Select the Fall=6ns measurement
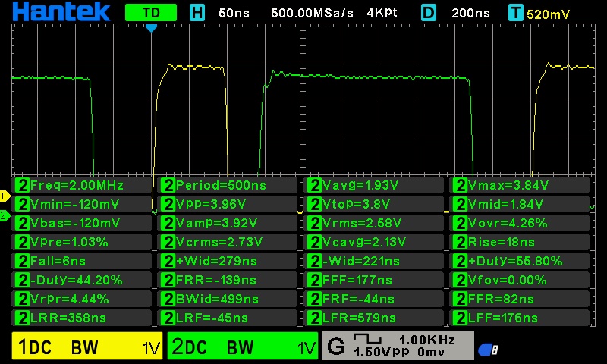Screen dimensions: 607x364 coord(82,261)
